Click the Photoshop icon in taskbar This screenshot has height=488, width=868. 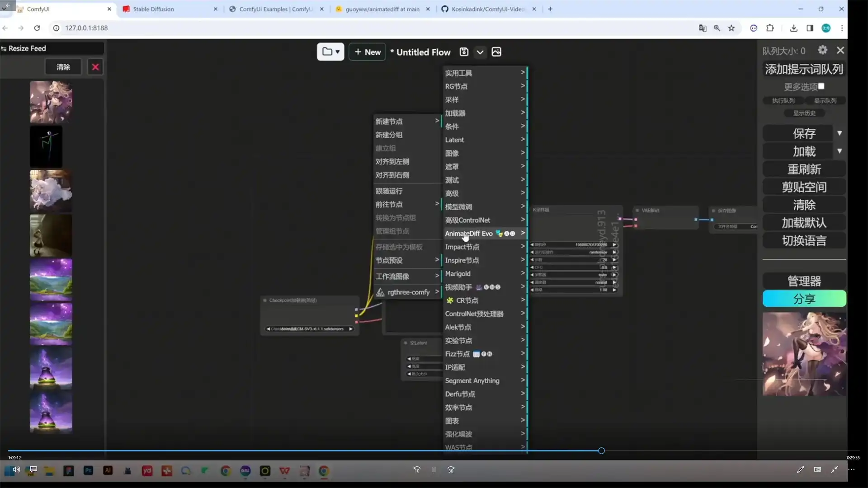click(88, 471)
